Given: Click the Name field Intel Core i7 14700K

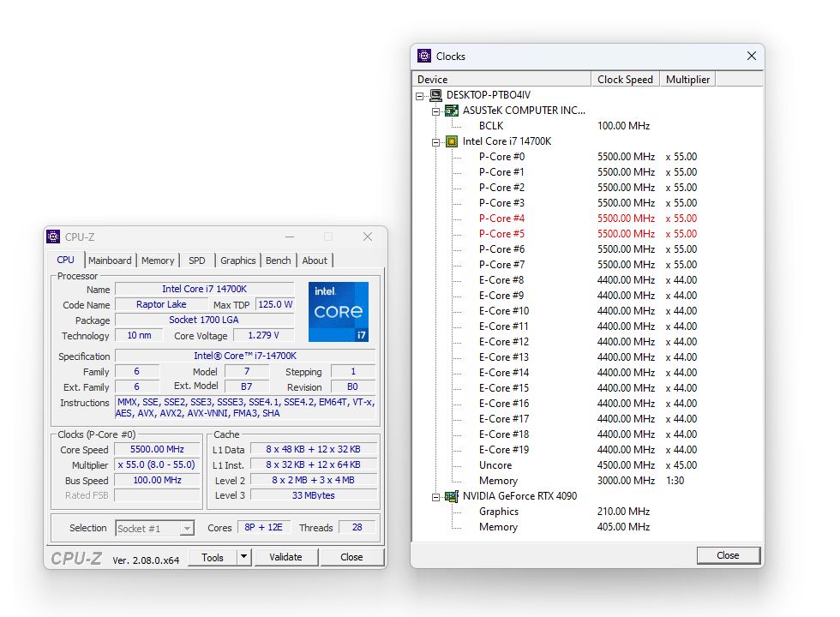Looking at the screenshot, I should 205,289.
